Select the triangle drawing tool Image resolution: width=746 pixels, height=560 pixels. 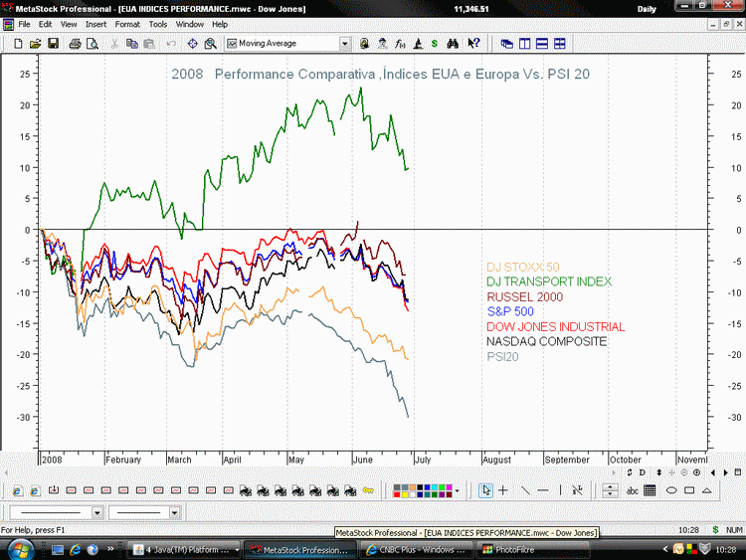[707, 490]
